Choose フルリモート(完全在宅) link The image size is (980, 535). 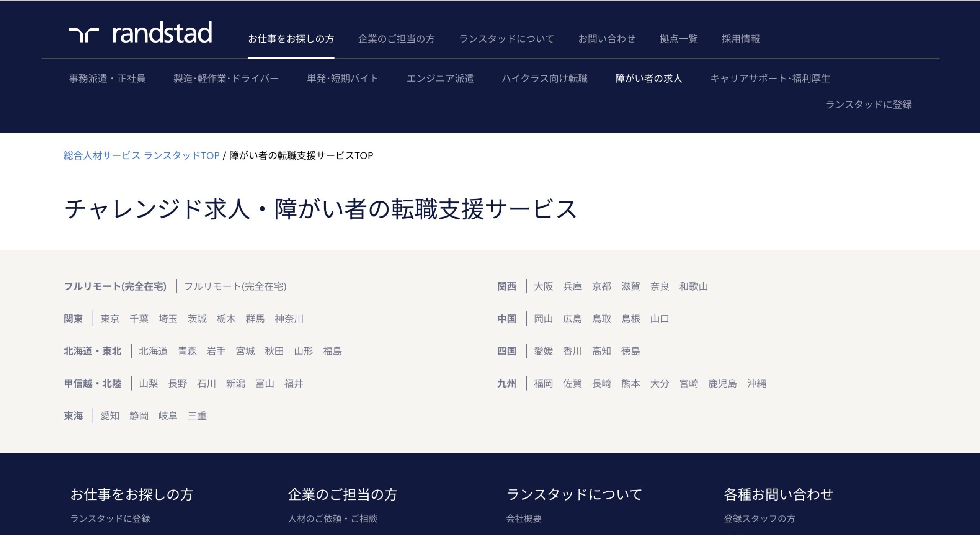coord(235,286)
